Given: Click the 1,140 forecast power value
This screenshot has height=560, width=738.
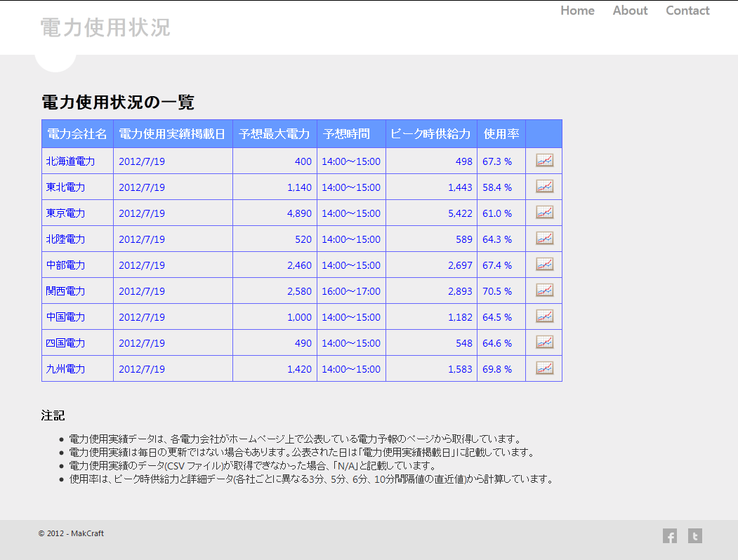Looking at the screenshot, I should point(299,187).
